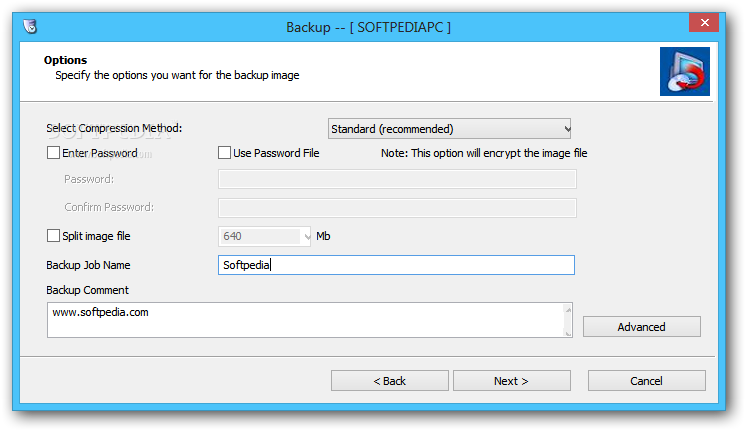The image size is (746, 431).
Task: Click inside the Backup Comment text box
Action: (305, 320)
